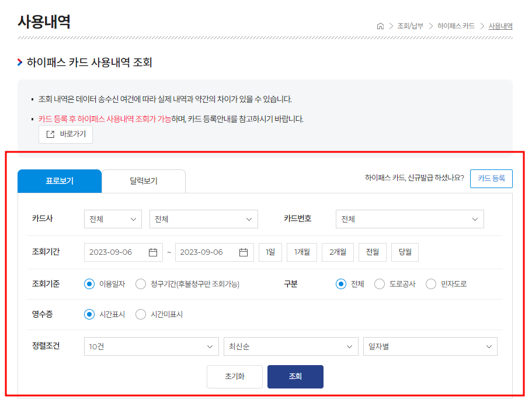Select the 청구기간 radio button

coord(140,283)
